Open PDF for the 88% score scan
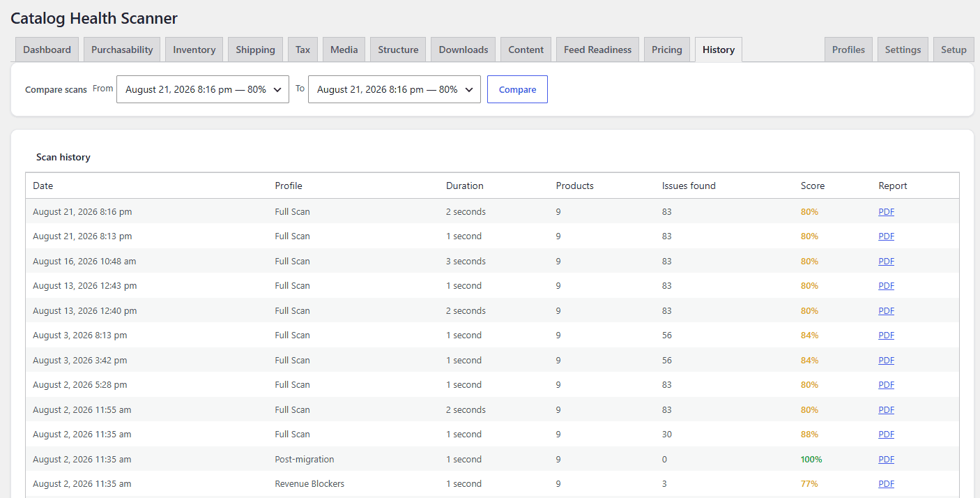The height and width of the screenshot is (498, 980). pyautogui.click(x=886, y=435)
